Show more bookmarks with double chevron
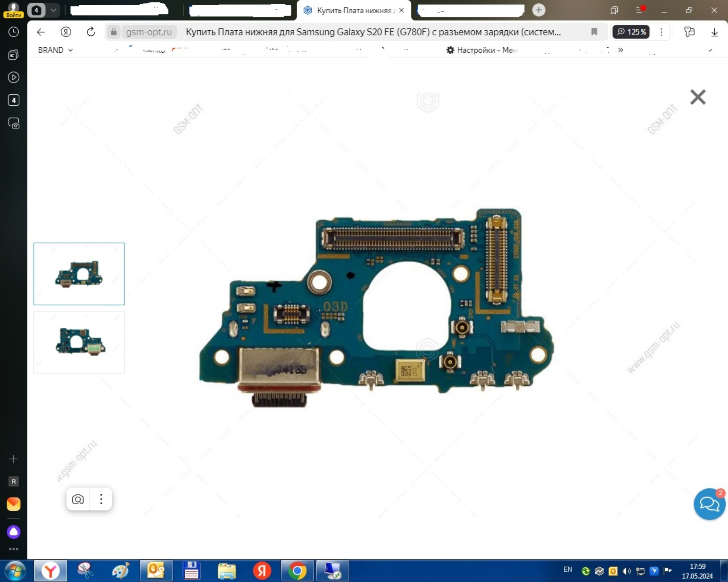Viewport: 728px width, 582px height. [x=620, y=50]
